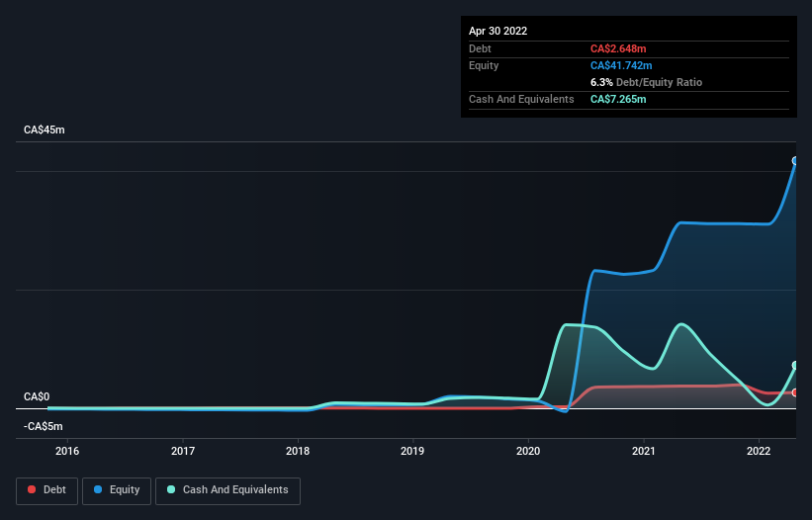The height and width of the screenshot is (520, 812).
Task: Click Cash And Equivalents label in tooltip
Action: coord(521,99)
